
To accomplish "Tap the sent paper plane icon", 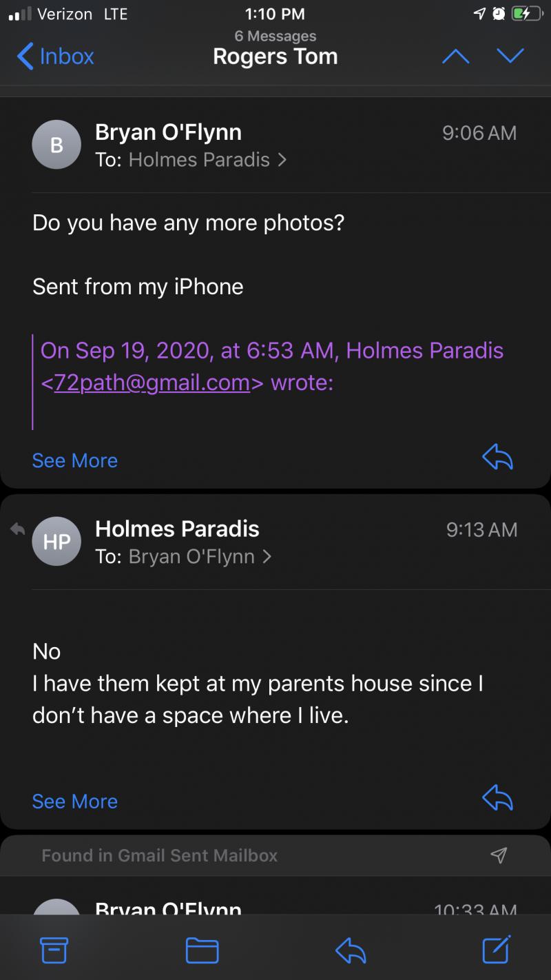I will pyautogui.click(x=498, y=855).
